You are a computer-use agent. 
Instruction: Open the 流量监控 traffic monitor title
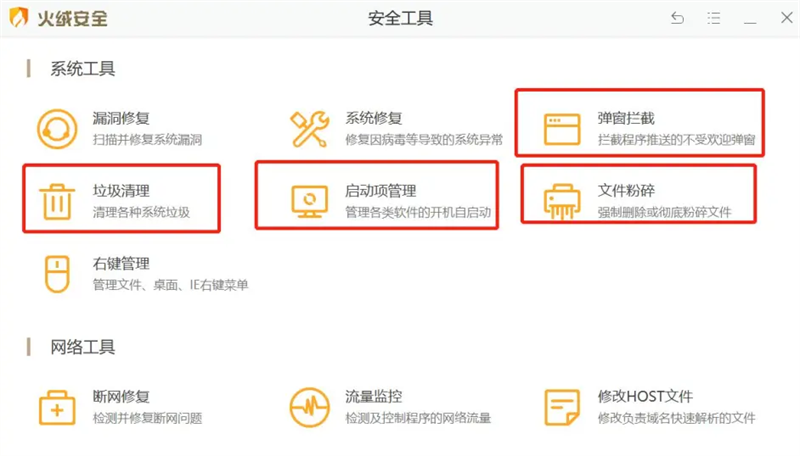373,396
